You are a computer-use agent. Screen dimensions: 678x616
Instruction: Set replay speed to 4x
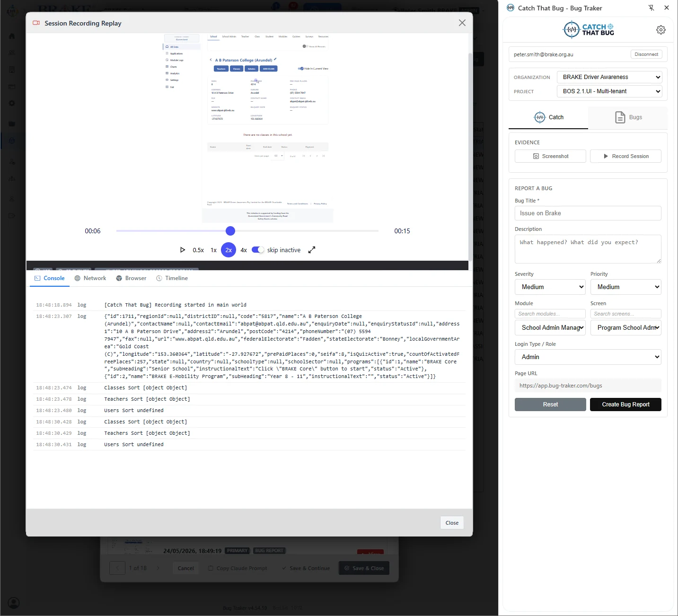(x=244, y=250)
